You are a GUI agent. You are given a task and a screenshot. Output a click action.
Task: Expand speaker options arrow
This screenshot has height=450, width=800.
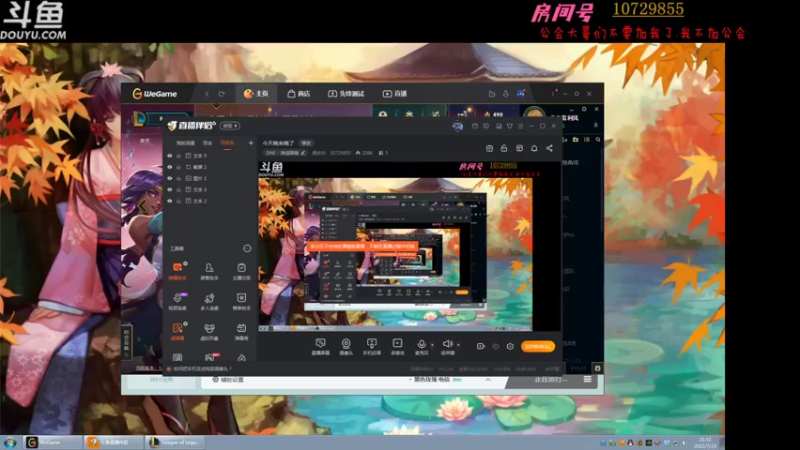(x=458, y=345)
